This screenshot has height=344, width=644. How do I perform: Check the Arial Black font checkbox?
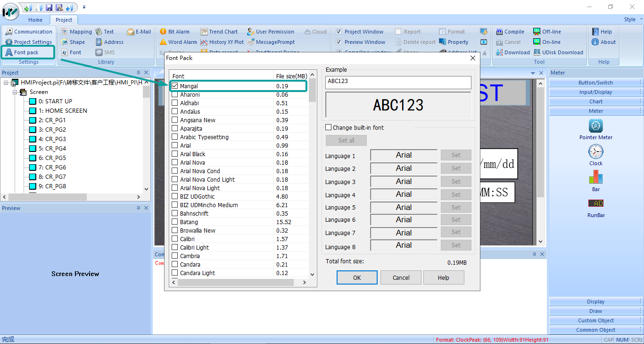175,154
